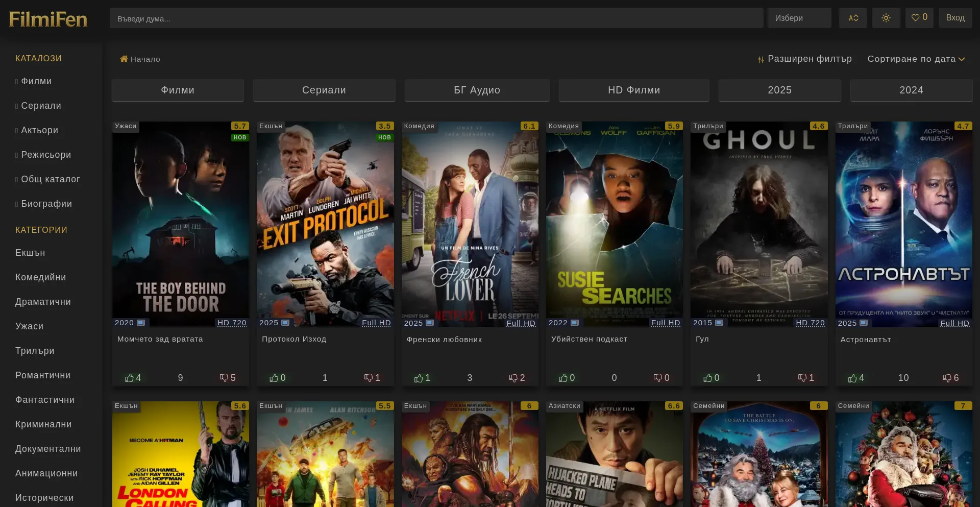
Task: Expand the Сортиране по дата dropdown
Action: coord(916,59)
